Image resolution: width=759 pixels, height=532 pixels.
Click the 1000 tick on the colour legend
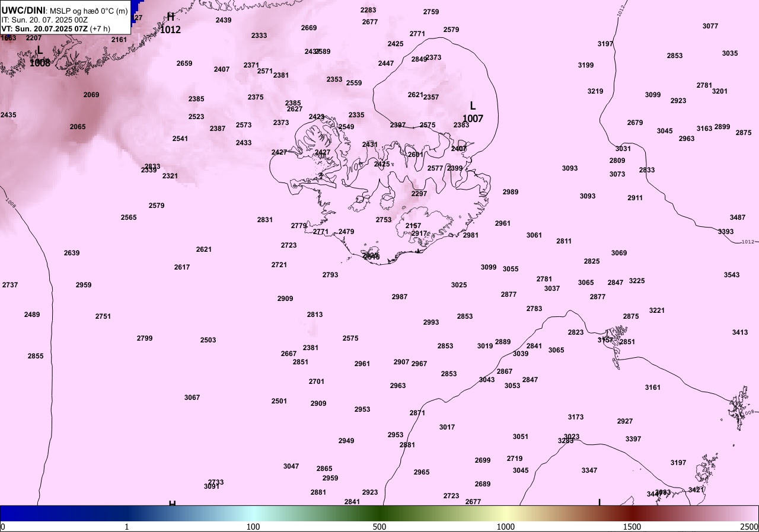[506, 527]
